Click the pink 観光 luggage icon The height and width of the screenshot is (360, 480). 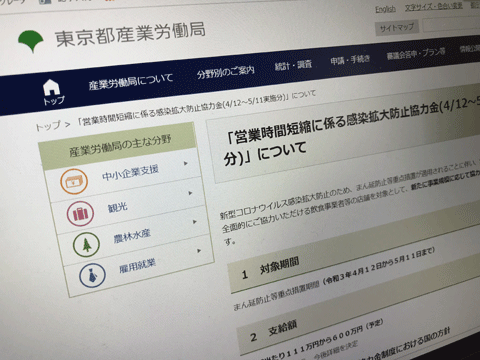tap(80, 214)
